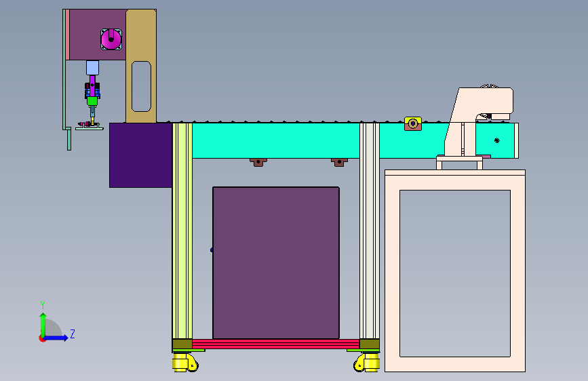Select the right brown bracket under the conveyor
Viewport: 588px width, 381px height.
click(x=339, y=163)
